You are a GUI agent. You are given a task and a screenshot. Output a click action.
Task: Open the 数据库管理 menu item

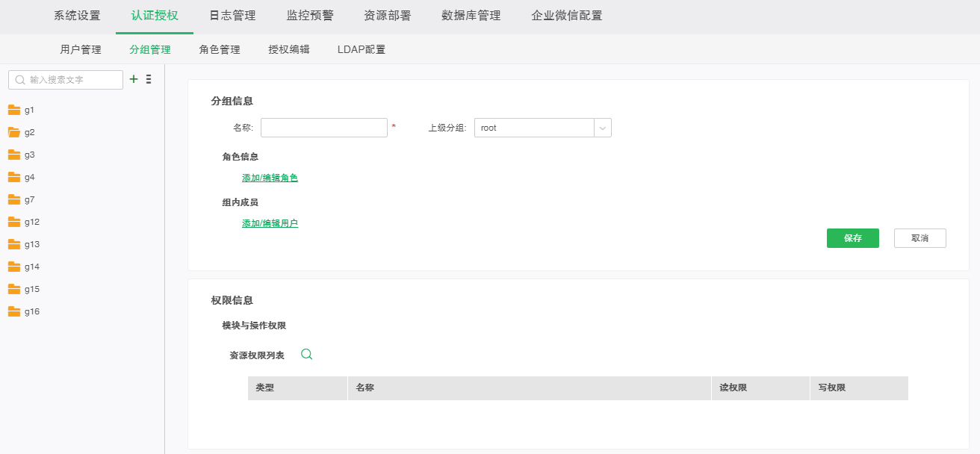tap(472, 15)
